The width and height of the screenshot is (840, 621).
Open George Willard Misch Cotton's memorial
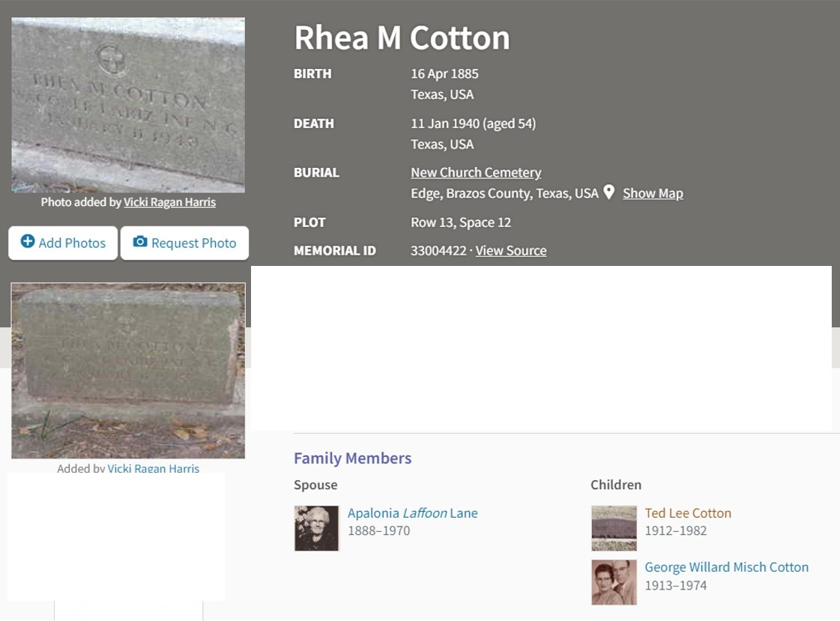tap(726, 567)
